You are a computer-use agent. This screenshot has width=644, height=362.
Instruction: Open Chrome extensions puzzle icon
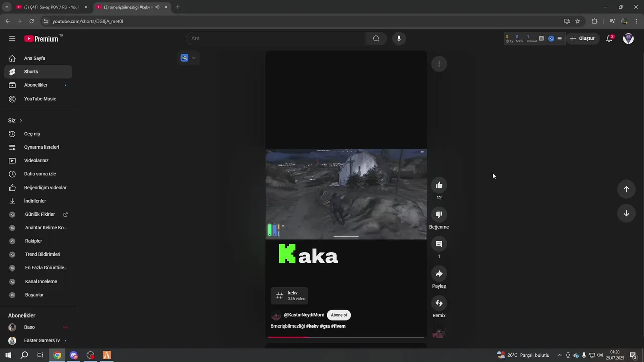[x=595, y=21]
